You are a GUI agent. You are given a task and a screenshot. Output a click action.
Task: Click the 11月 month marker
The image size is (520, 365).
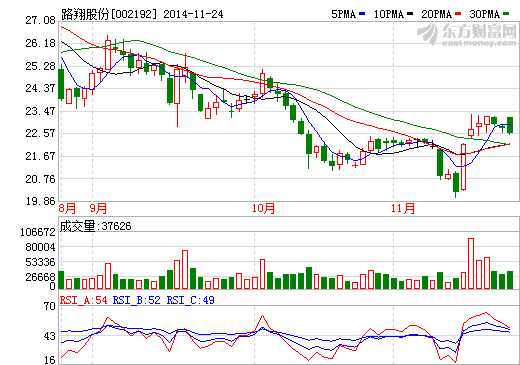pyautogui.click(x=403, y=209)
